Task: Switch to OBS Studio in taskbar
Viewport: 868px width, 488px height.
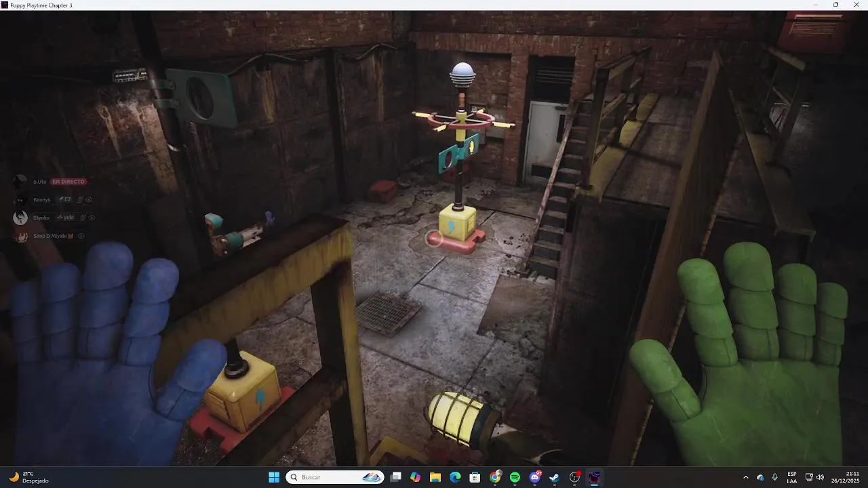Action: [574, 477]
